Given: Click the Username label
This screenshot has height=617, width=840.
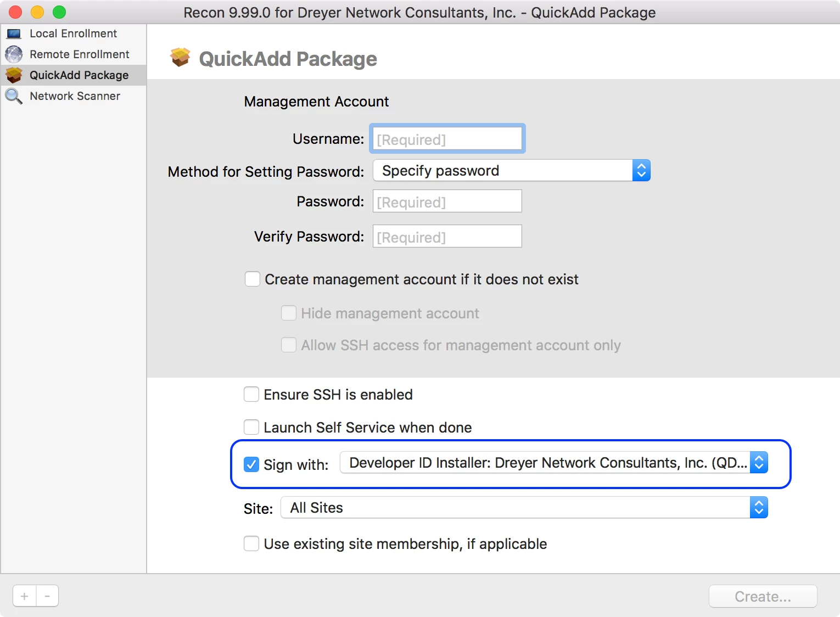Looking at the screenshot, I should pos(328,139).
